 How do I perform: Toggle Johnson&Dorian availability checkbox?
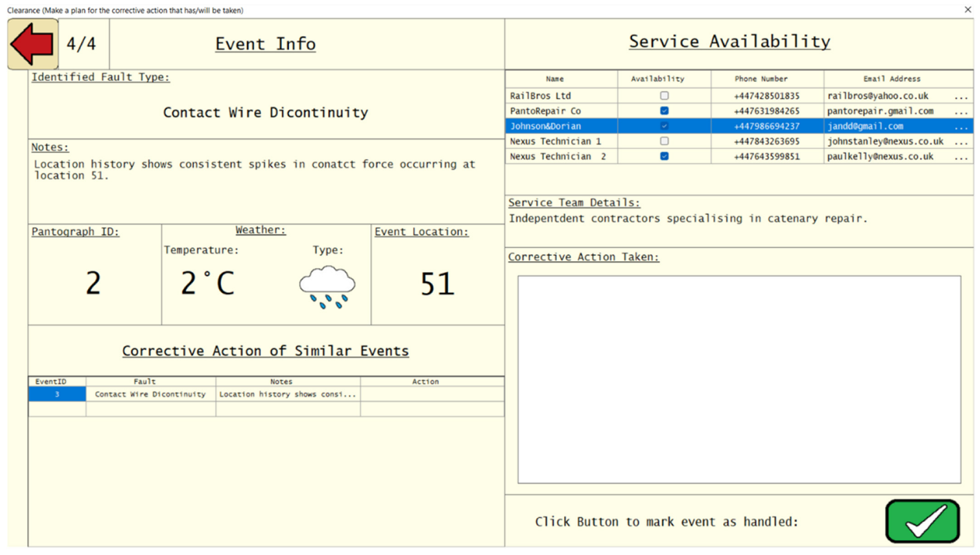(x=664, y=126)
